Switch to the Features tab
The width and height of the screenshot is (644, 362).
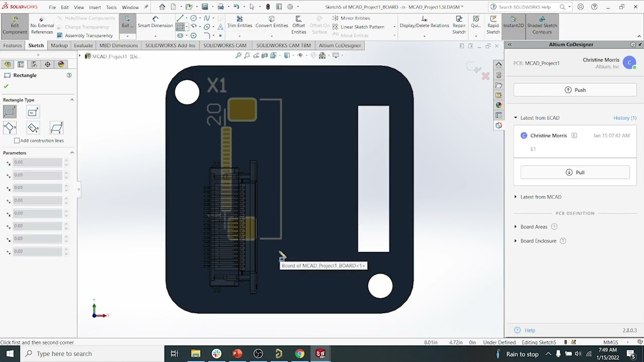coord(13,45)
